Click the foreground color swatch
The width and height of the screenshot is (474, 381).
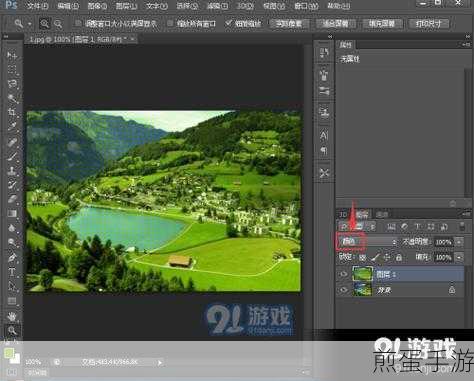9,353
